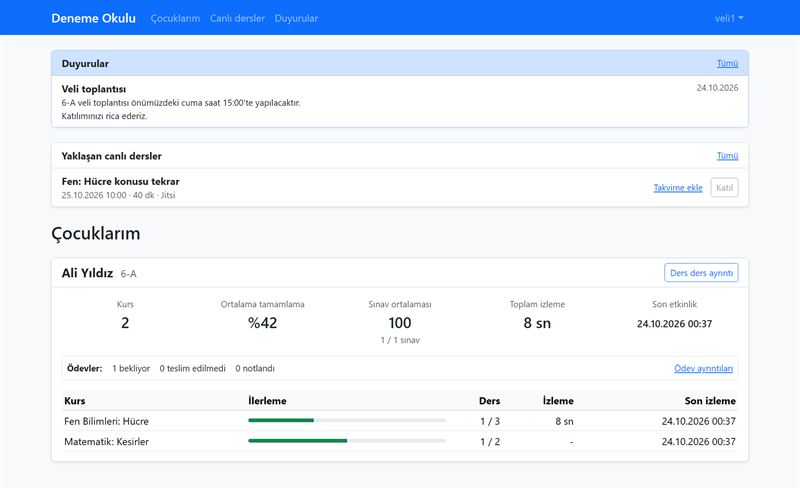Select the Fen Bilimleri: Hücre course row
This screenshot has height=488, width=800.
click(x=399, y=421)
